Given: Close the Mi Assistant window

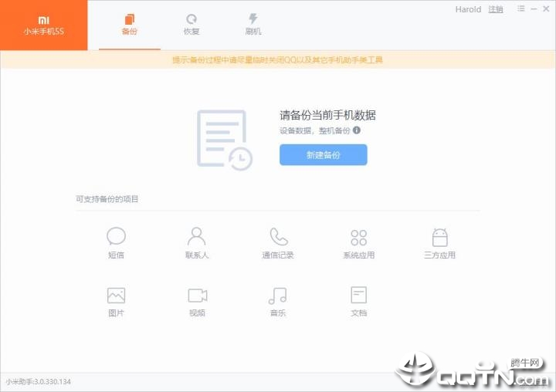Looking at the screenshot, I should [546, 8].
